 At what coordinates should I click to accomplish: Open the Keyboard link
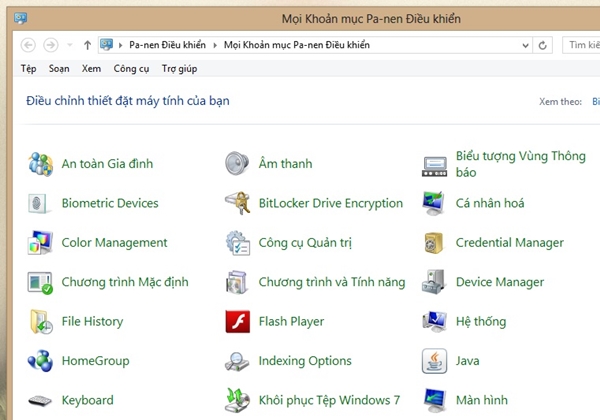tap(88, 400)
